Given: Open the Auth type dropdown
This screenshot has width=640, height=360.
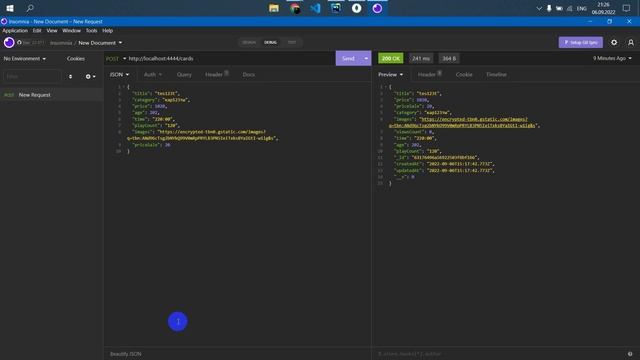Looking at the screenshot, I should point(153,75).
